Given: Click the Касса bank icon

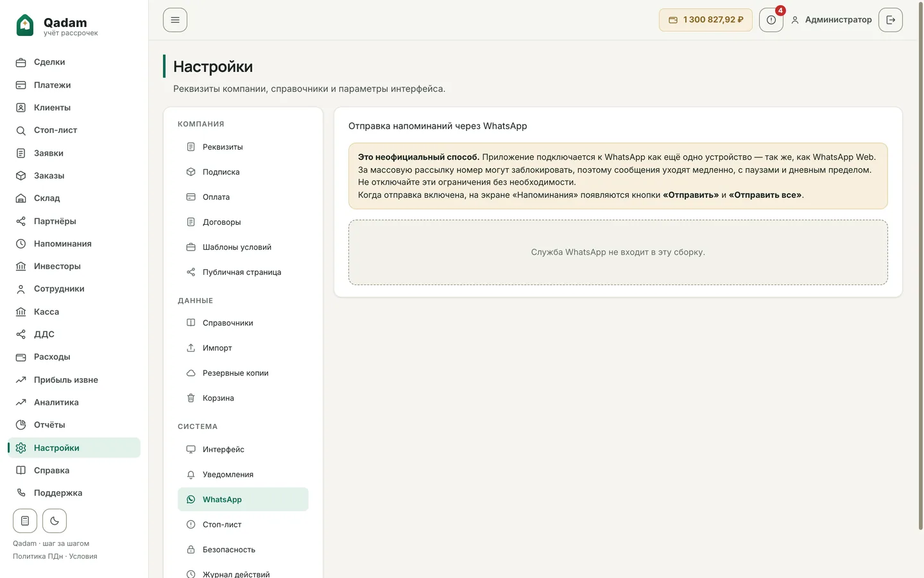Looking at the screenshot, I should (x=21, y=311).
